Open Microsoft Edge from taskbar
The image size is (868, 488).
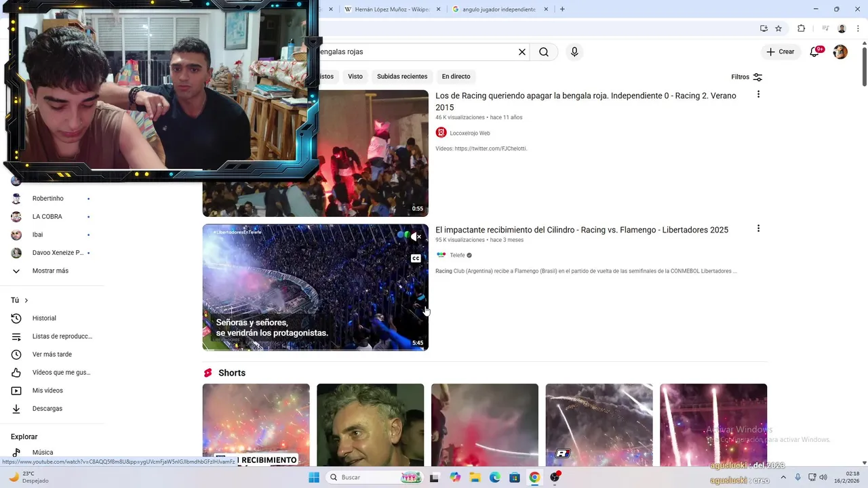(x=495, y=477)
